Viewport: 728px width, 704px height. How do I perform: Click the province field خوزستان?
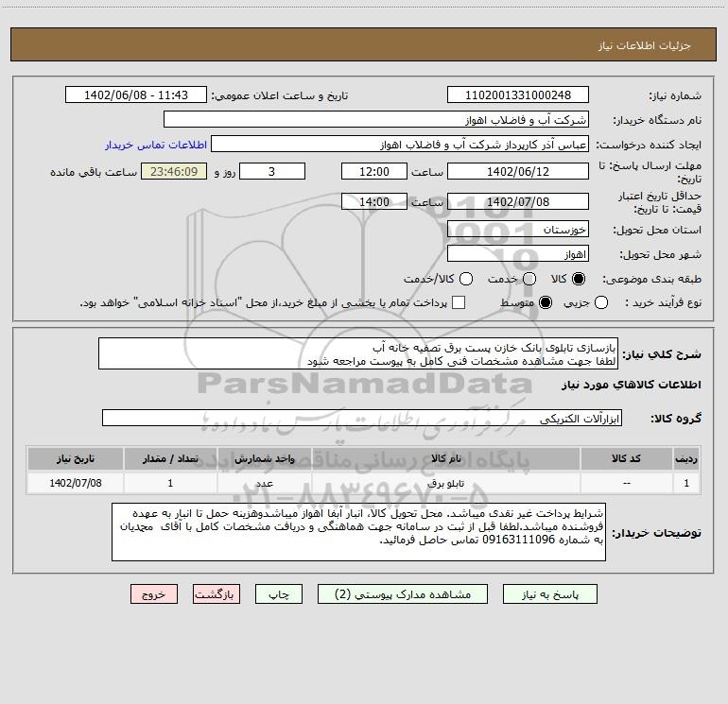click(518, 229)
